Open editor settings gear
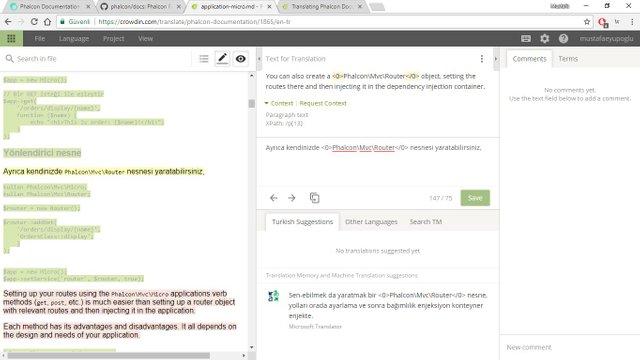This screenshot has height=360, width=640. click(544, 38)
